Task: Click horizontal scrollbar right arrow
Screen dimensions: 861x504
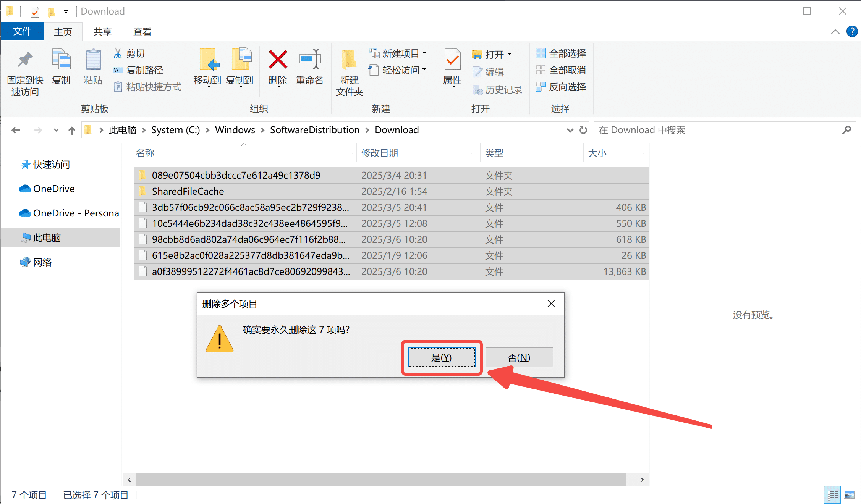Action: coord(642,480)
